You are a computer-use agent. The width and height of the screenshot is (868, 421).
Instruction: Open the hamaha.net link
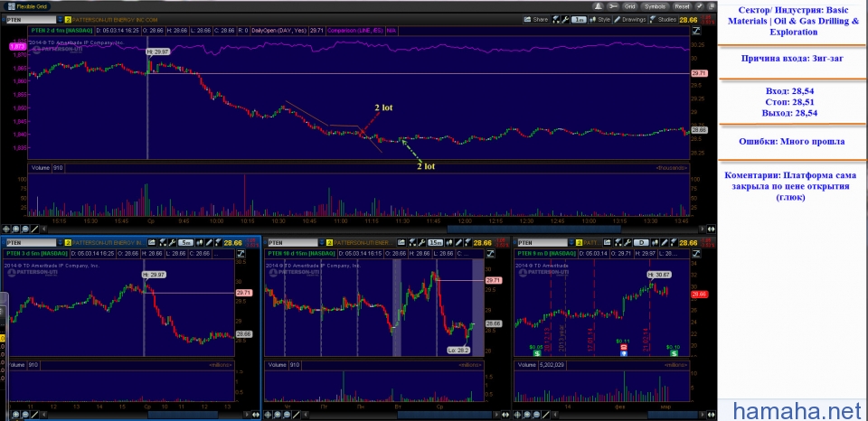coord(797,410)
